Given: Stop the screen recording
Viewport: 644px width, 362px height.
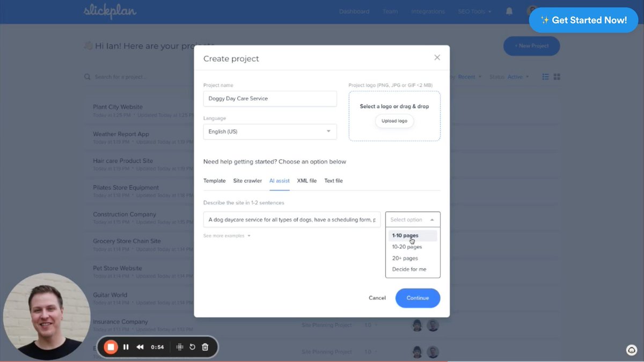Looking at the screenshot, I should 111,346.
